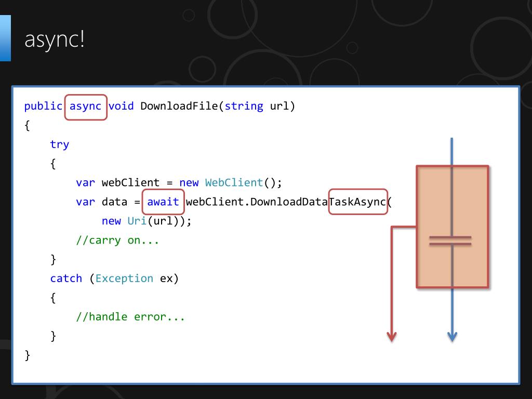Click the "await" keyword

(x=163, y=202)
